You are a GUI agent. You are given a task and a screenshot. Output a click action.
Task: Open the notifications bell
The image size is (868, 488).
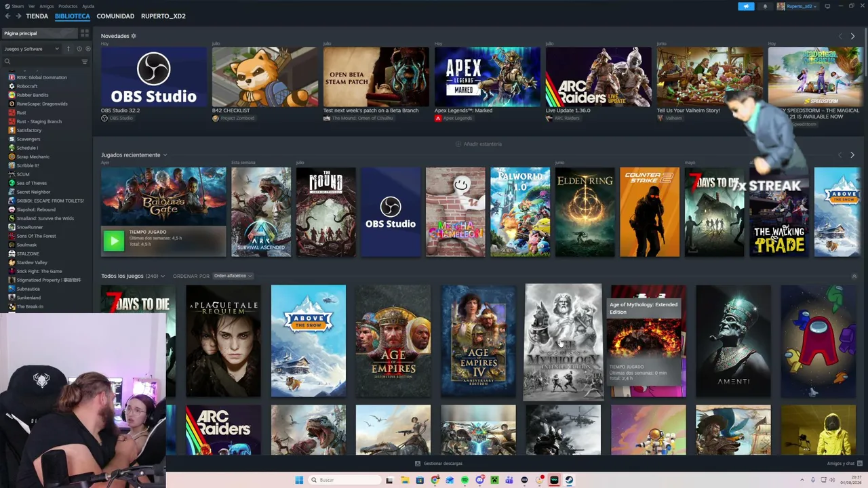pos(765,6)
